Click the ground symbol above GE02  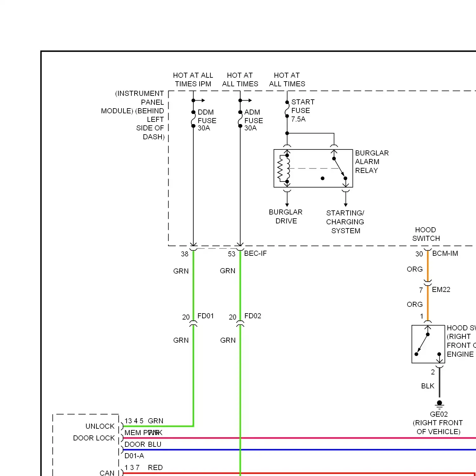440,404
